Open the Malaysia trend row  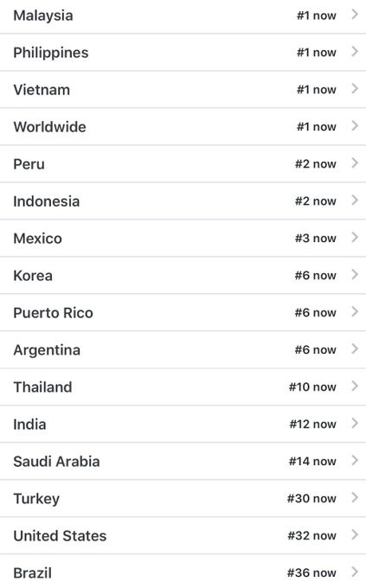tap(183, 16)
